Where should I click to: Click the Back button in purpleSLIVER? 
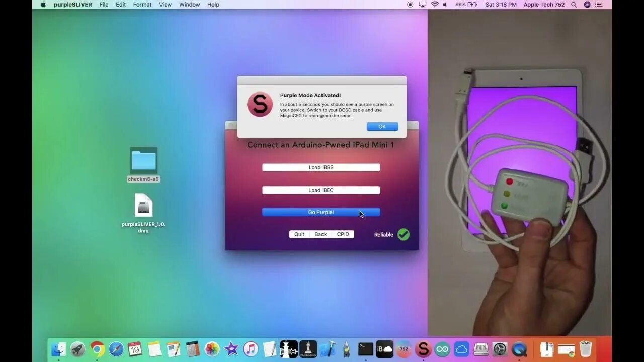point(320,234)
